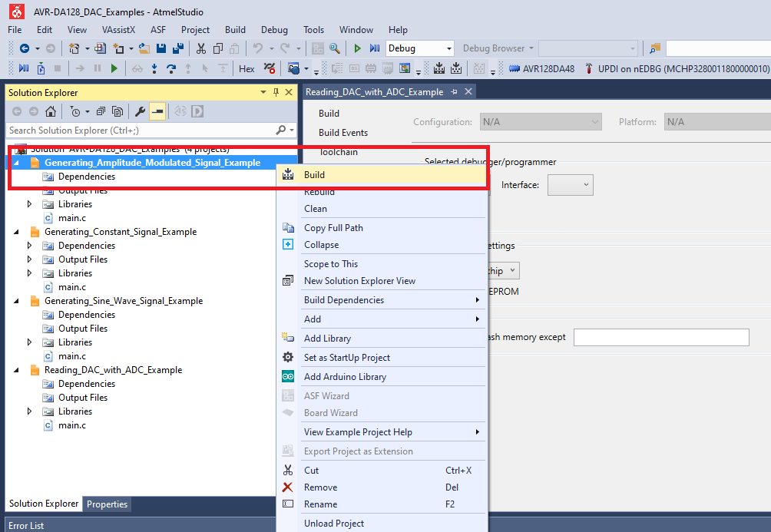The height and width of the screenshot is (532, 771).
Task: Open the Interface dropdown in project properties
Action: [571, 185]
